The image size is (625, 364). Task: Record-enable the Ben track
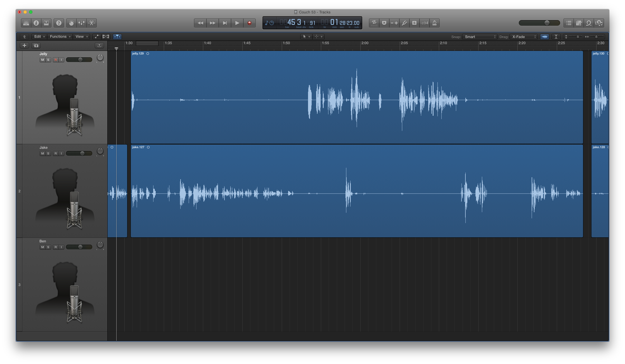[x=56, y=247]
